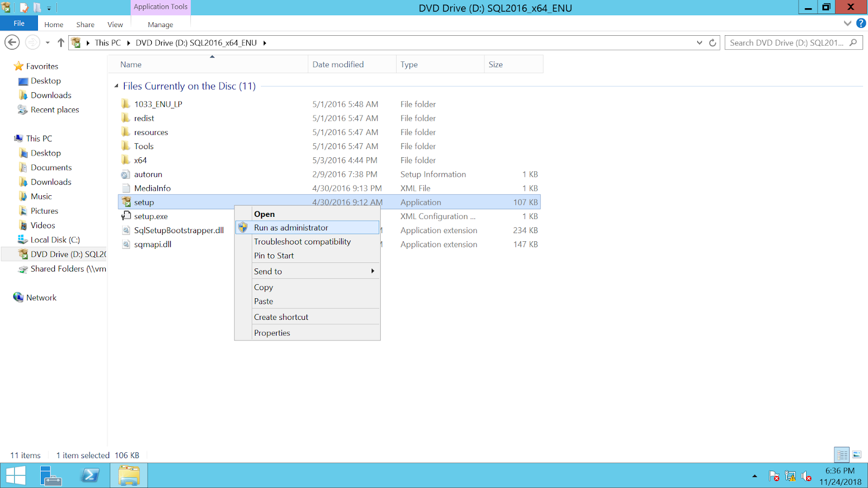Choose Run as administrator from context menu

point(291,227)
